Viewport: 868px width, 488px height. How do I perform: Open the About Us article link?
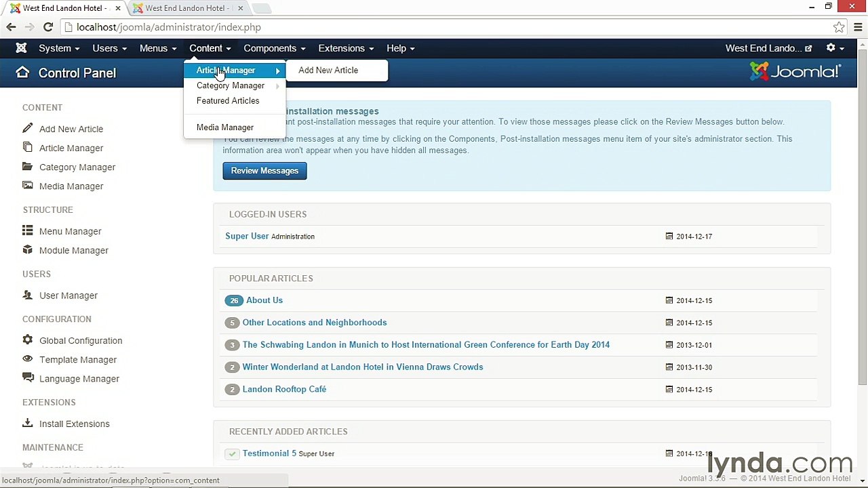[264, 300]
